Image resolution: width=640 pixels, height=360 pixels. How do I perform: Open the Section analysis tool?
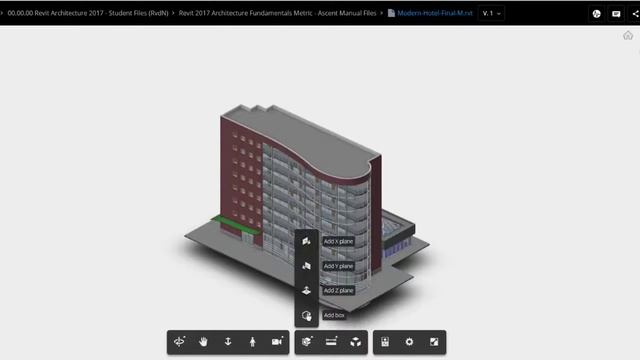(307, 342)
